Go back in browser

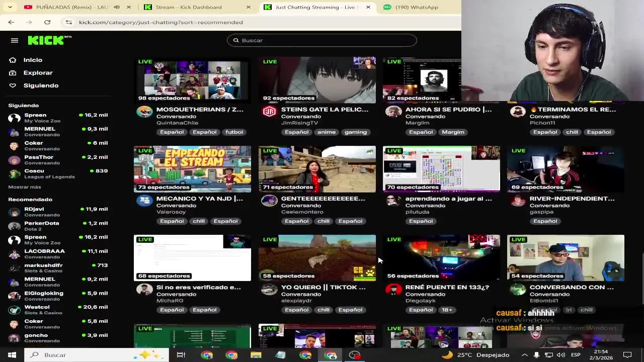click(x=11, y=22)
